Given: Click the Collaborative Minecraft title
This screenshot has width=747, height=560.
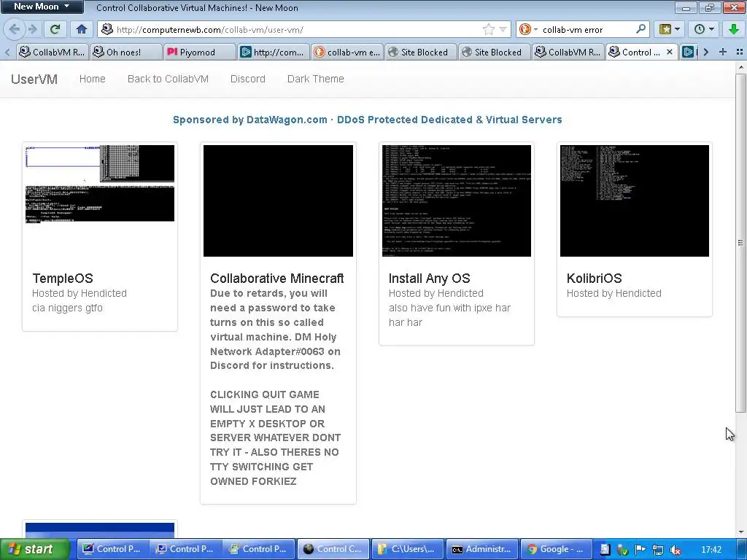Looking at the screenshot, I should 276,278.
